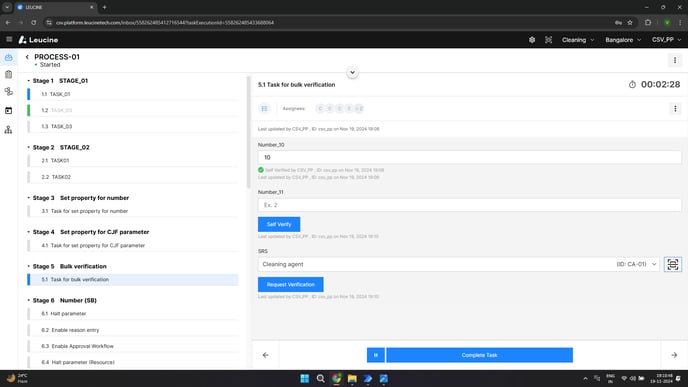Select task 2.2 TASK02
Viewport: 688px width, 387px height.
(x=133, y=177)
